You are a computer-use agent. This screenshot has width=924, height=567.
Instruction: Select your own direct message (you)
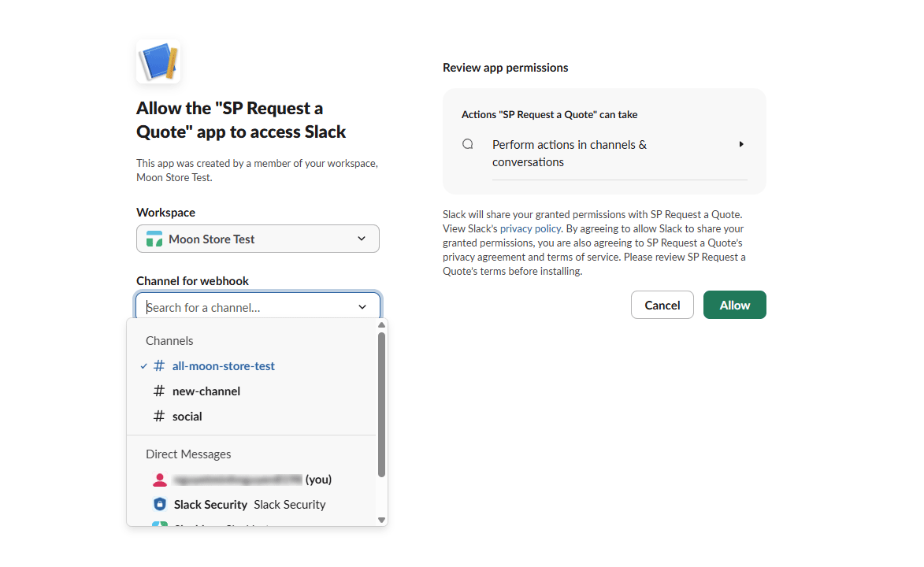tap(251, 480)
